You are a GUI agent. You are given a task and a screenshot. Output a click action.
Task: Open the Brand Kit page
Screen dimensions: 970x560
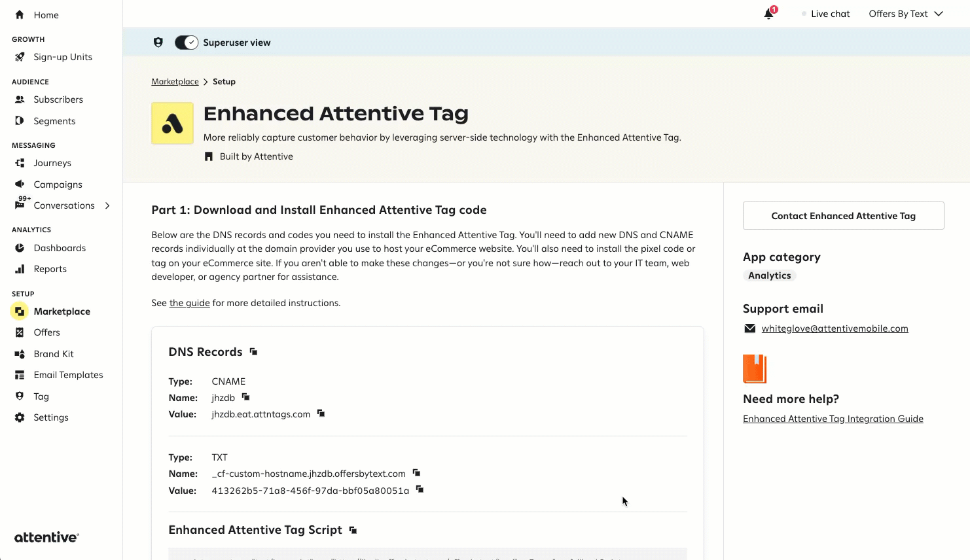click(54, 354)
